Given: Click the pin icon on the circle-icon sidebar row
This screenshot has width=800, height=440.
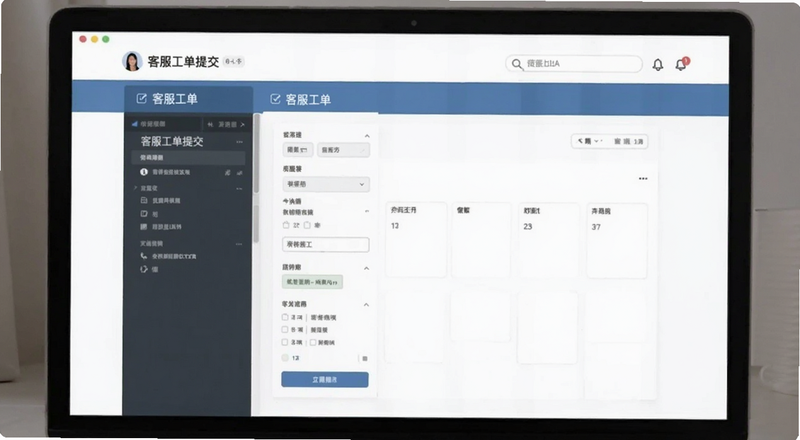Looking at the screenshot, I should point(228,173).
